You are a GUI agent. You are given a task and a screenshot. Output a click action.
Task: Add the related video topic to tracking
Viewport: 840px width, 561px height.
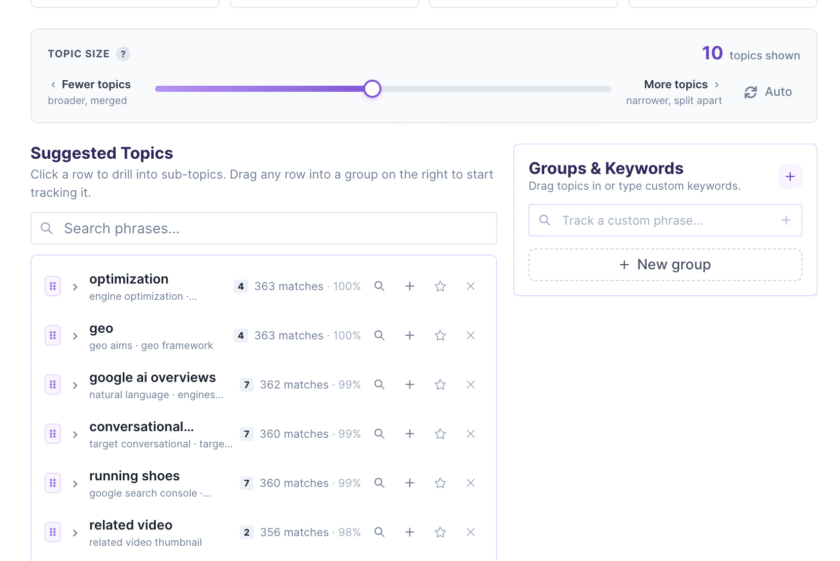[410, 533]
